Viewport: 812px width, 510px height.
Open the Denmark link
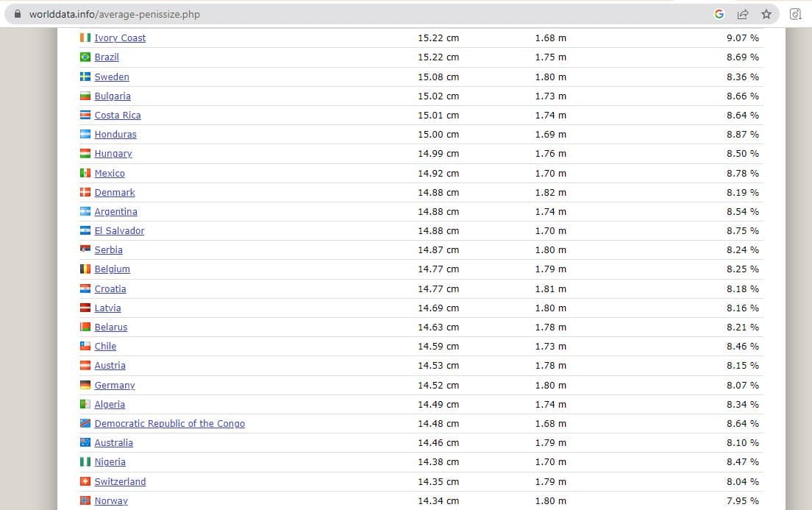115,192
